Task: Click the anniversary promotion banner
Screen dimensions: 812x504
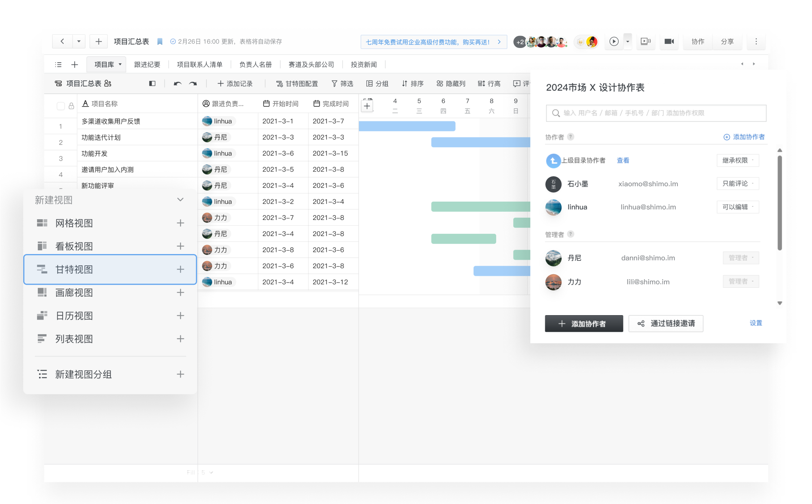Action: click(x=434, y=42)
